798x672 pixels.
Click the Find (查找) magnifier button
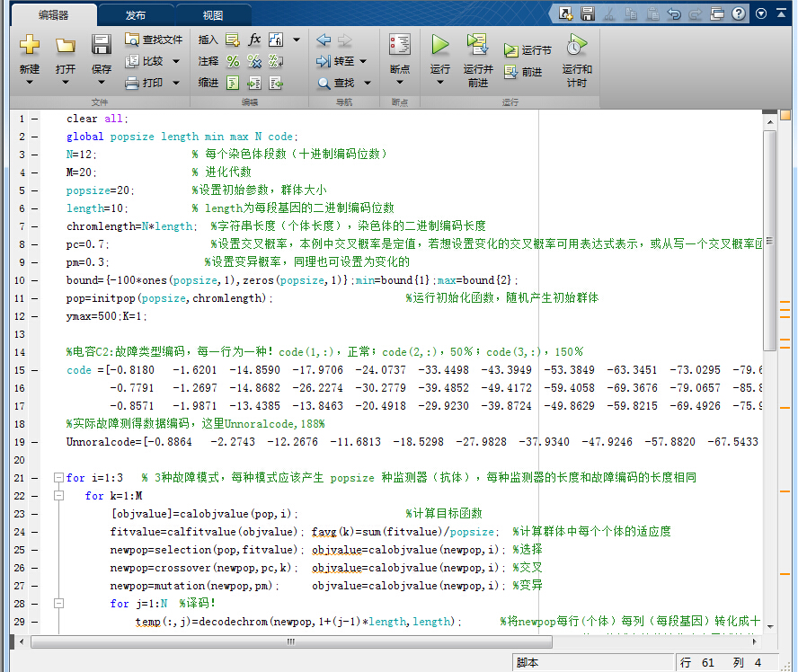[335, 83]
